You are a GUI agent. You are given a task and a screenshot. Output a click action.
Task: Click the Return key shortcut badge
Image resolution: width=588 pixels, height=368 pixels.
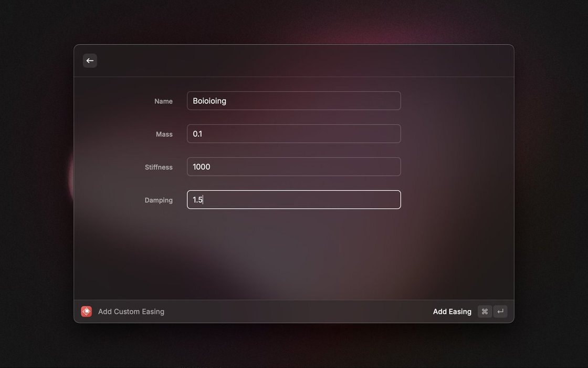click(500, 312)
